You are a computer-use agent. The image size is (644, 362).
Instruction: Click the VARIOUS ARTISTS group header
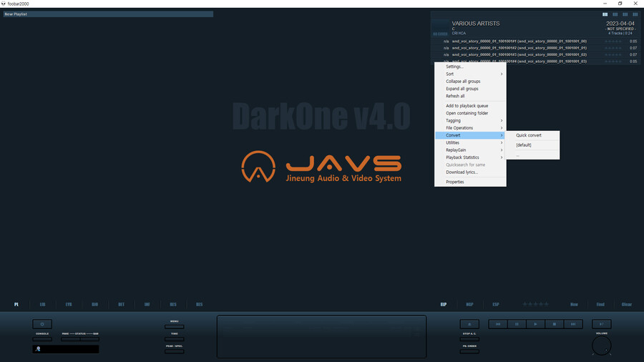coord(535,29)
